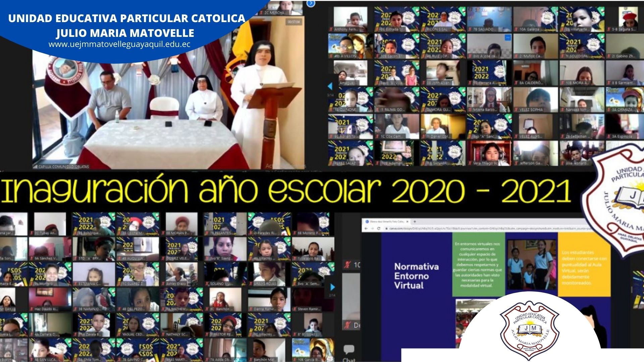Click green 'En entornos virtuales' text block
Image resolution: width=644 pixels, height=362 pixels.
tap(478, 265)
